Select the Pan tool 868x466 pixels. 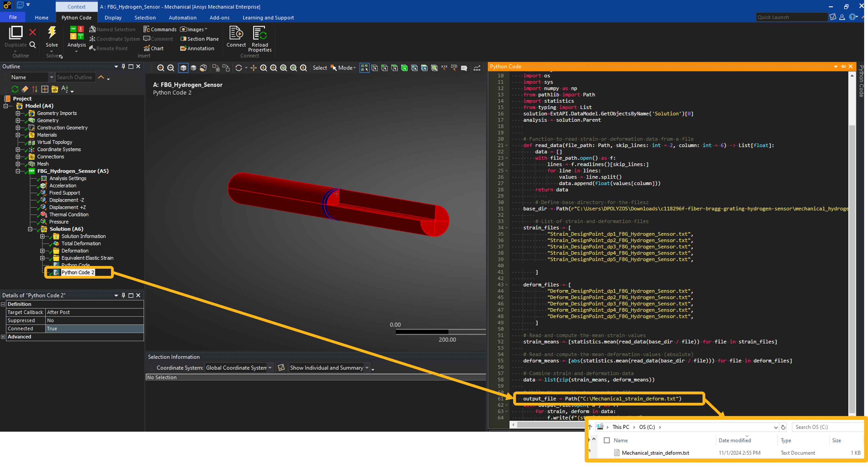(254, 68)
